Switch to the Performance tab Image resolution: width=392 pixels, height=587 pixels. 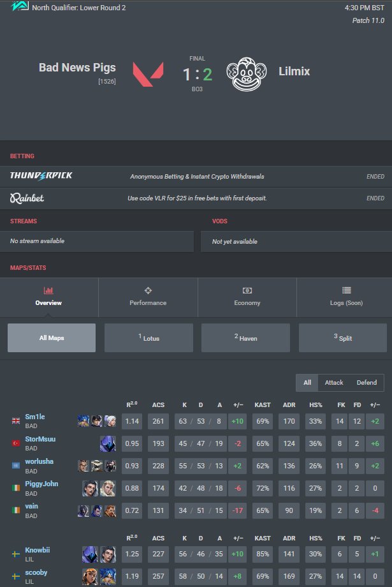[148, 297]
